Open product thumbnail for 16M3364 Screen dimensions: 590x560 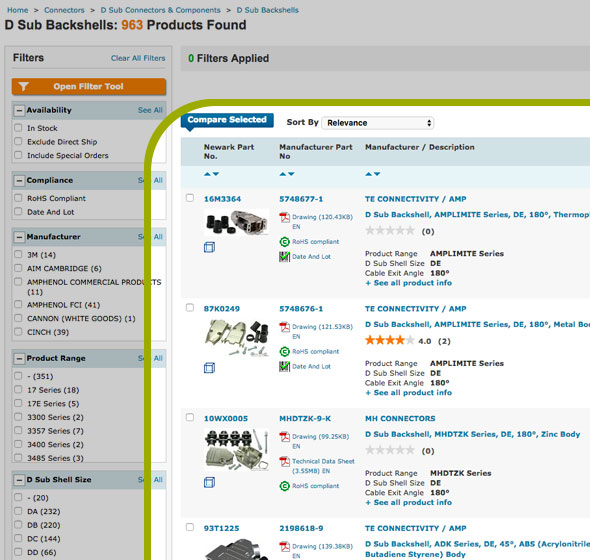coord(237,222)
